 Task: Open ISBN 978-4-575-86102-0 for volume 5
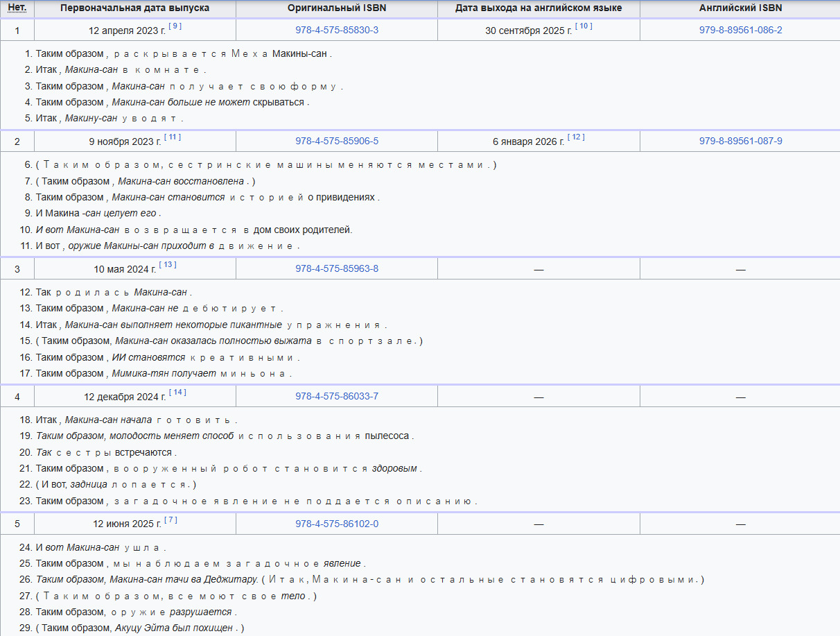pyautogui.click(x=337, y=524)
